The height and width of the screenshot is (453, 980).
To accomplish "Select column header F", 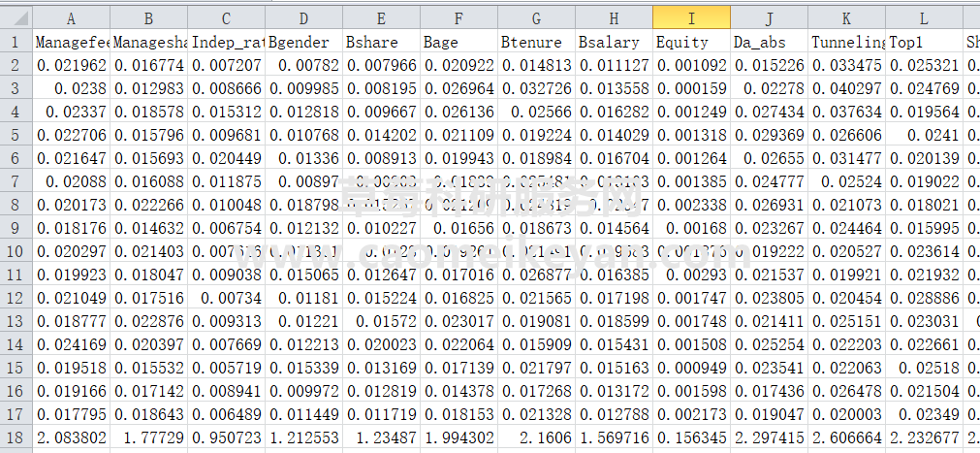I will 458,18.
